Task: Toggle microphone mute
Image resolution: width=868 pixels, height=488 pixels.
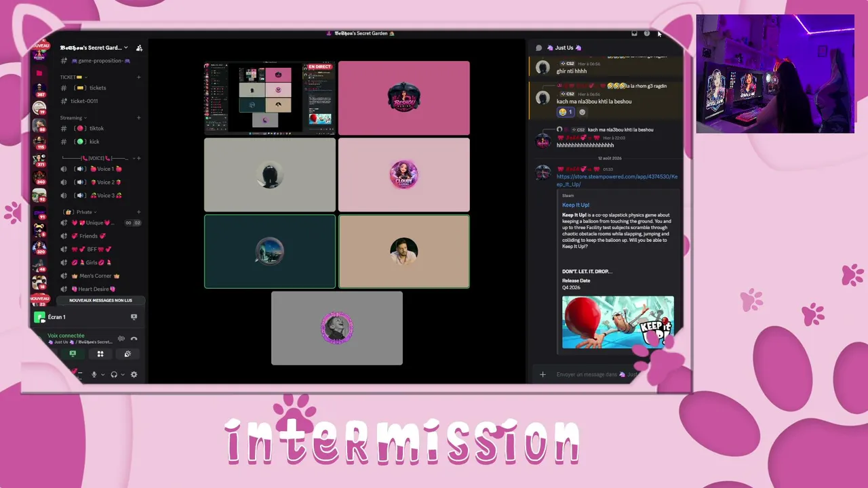Action: pyautogui.click(x=94, y=374)
